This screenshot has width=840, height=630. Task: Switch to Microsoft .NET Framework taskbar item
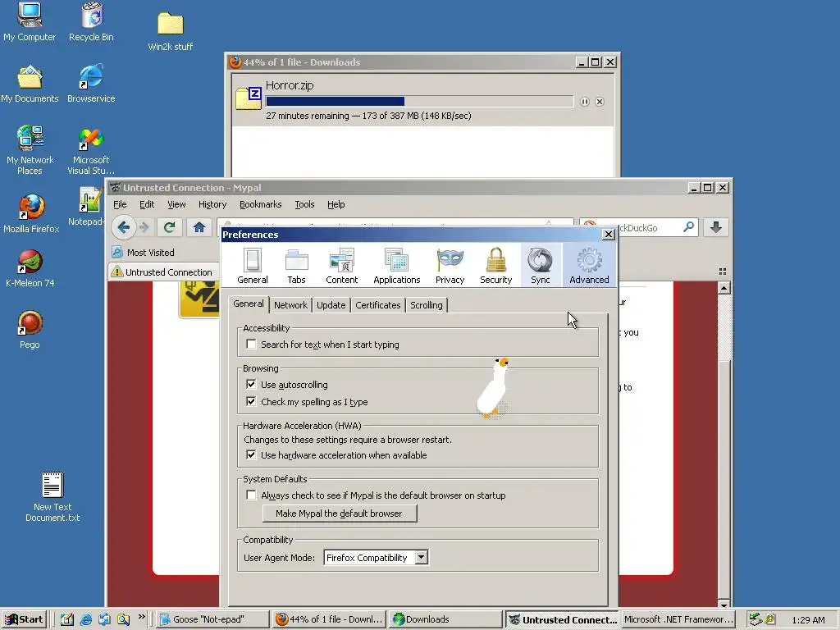pos(678,619)
